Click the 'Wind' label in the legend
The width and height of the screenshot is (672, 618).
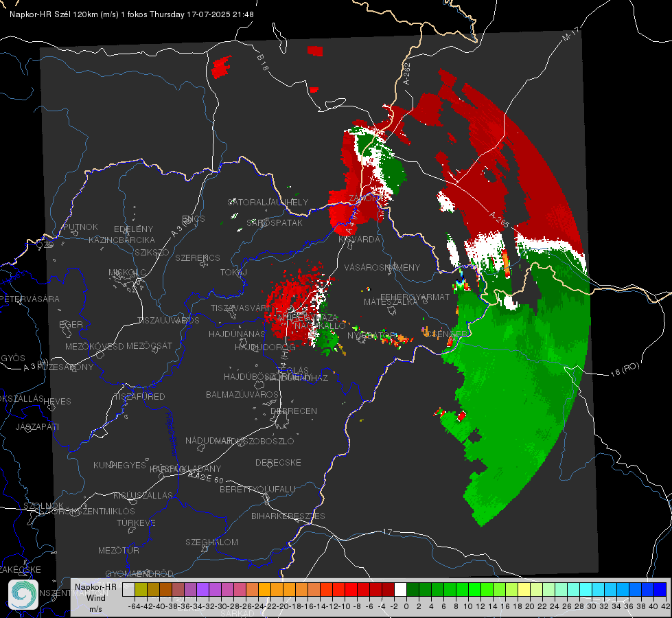pos(96,597)
